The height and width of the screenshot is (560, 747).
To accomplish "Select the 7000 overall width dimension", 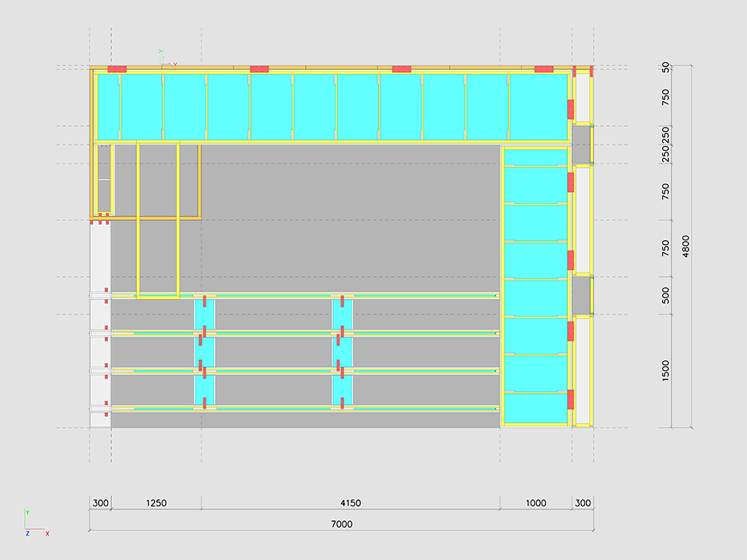I will tap(341, 524).
